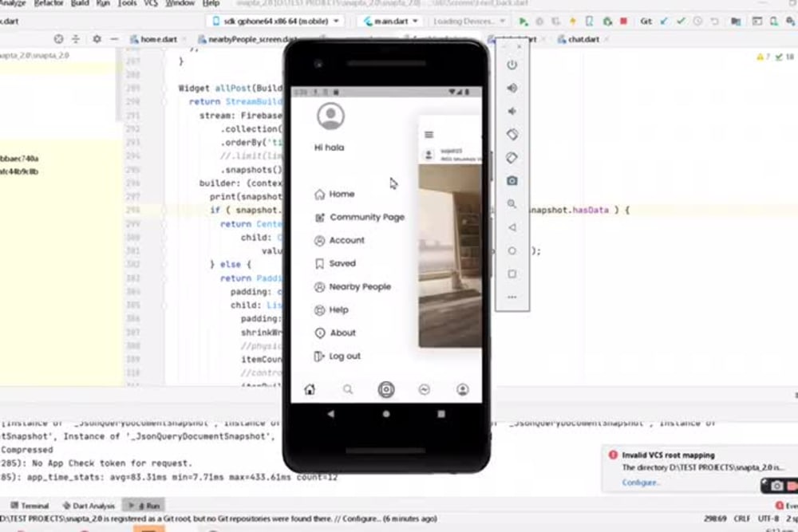The image size is (798, 532).
Task: Zoom the emulator display with the magnifier icon
Action: [x=512, y=203]
